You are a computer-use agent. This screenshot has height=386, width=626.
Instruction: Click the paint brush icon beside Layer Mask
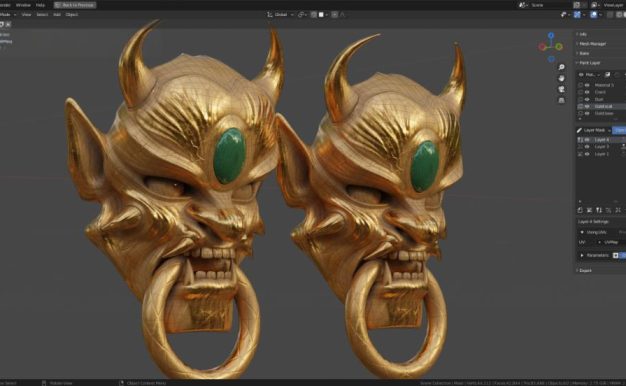(x=579, y=131)
